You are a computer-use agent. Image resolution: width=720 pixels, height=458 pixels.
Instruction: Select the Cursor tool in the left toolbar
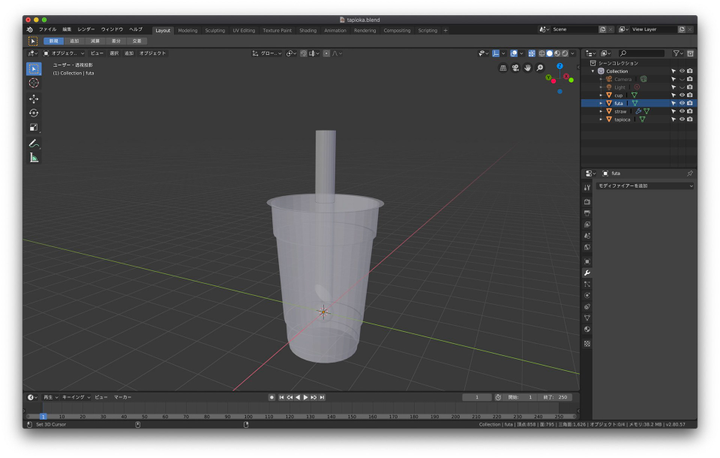pyautogui.click(x=34, y=83)
